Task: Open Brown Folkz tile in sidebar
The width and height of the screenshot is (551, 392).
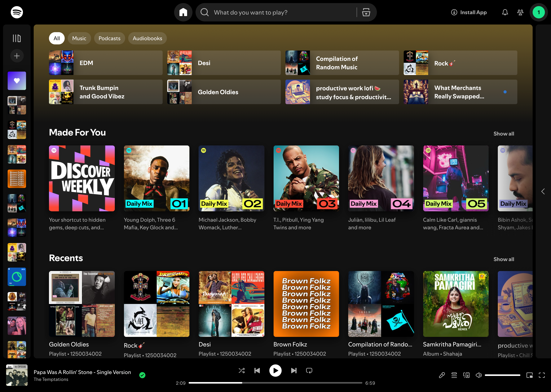Action: coord(17,179)
